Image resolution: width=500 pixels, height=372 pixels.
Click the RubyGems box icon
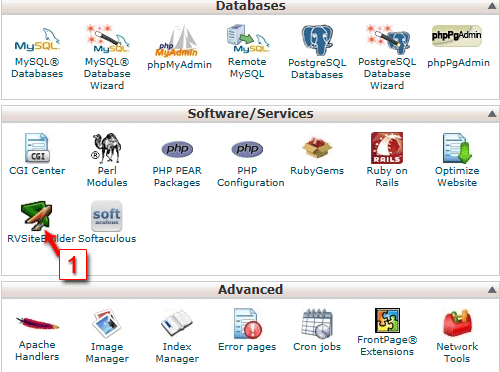click(x=317, y=147)
